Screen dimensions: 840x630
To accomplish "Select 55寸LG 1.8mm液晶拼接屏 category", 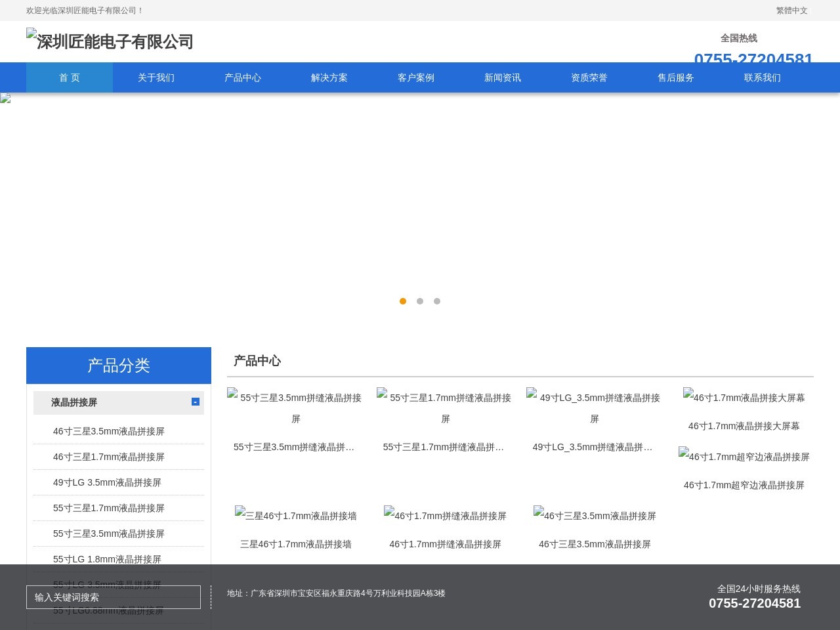I will point(106,559).
